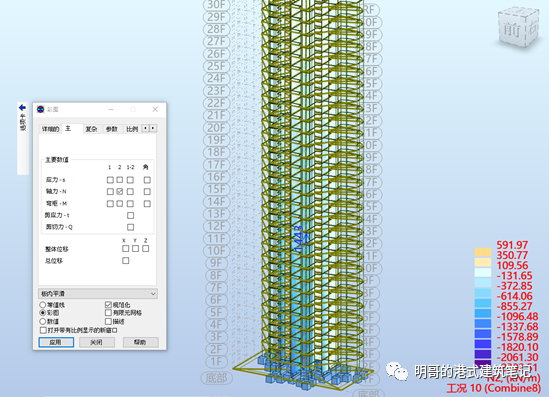549x397 pixels.
Task: Click the 20F level label
Action: point(216,128)
